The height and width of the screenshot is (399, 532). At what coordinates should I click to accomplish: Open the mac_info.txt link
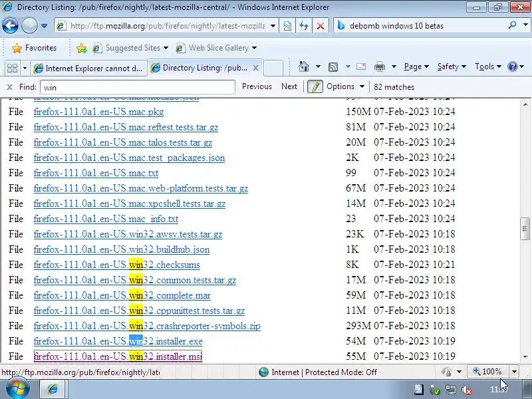[x=106, y=219]
